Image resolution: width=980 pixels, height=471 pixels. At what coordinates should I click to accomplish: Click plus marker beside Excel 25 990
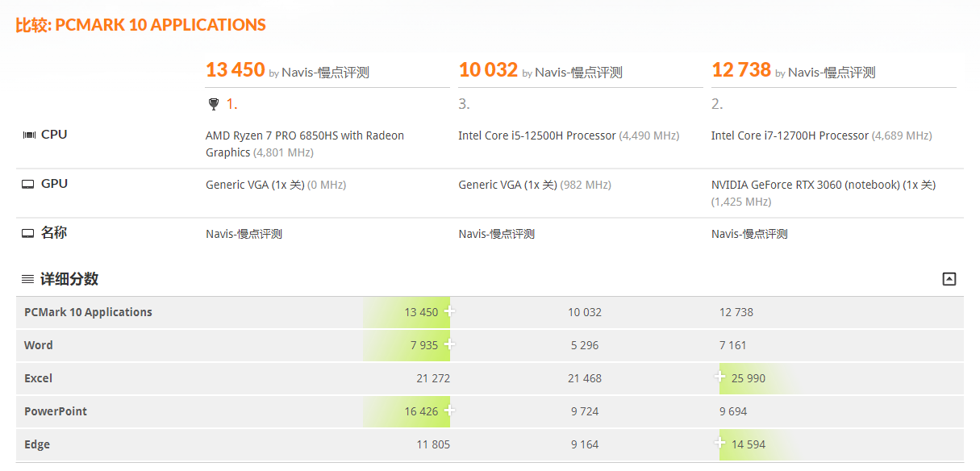(719, 377)
